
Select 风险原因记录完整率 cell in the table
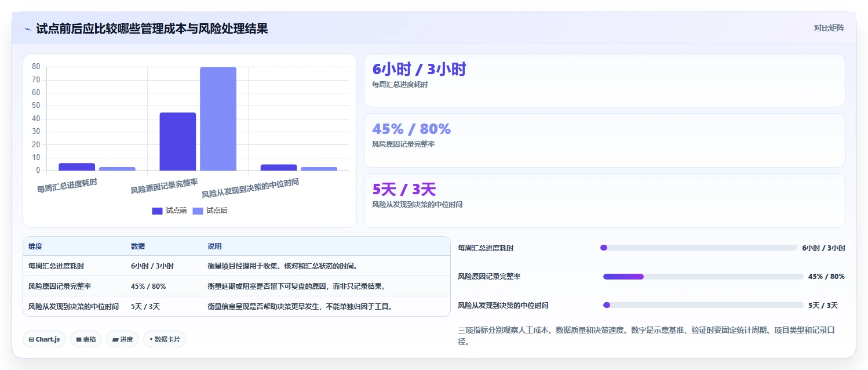(x=60, y=286)
